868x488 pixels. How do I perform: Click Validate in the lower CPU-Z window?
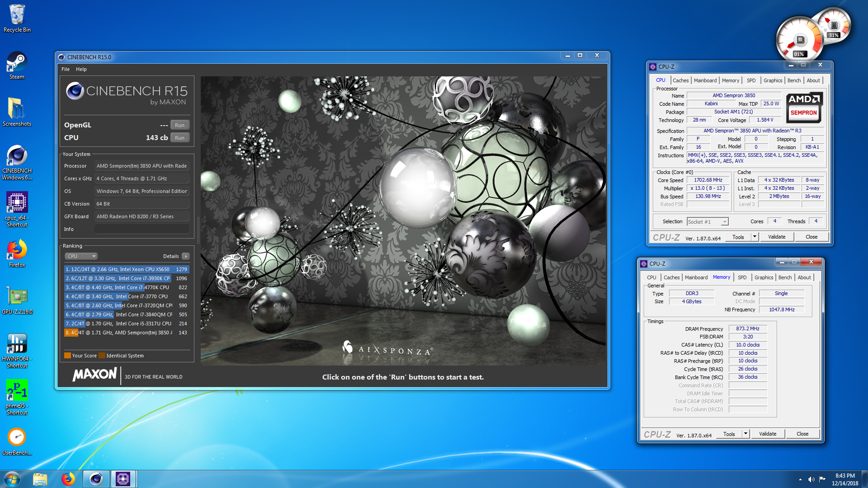pyautogui.click(x=768, y=434)
